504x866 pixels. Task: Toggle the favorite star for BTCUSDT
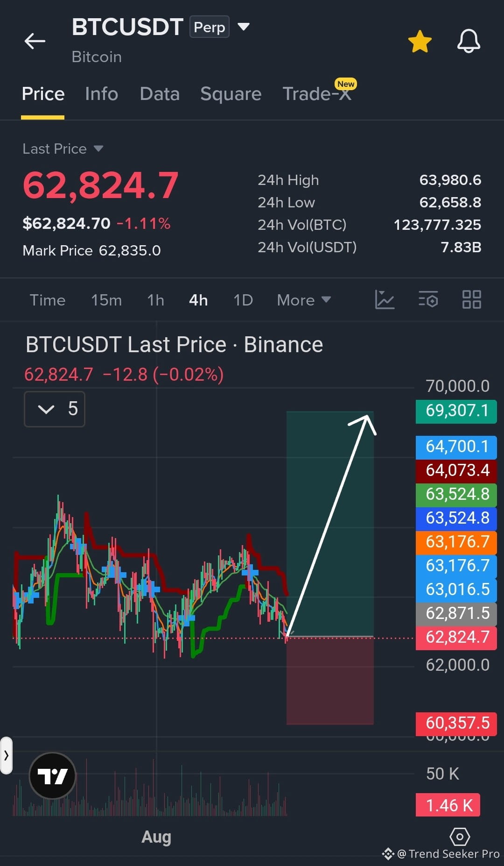click(x=420, y=41)
